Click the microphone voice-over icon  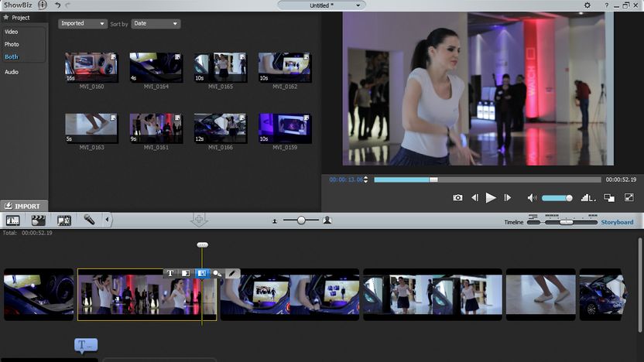click(x=89, y=220)
